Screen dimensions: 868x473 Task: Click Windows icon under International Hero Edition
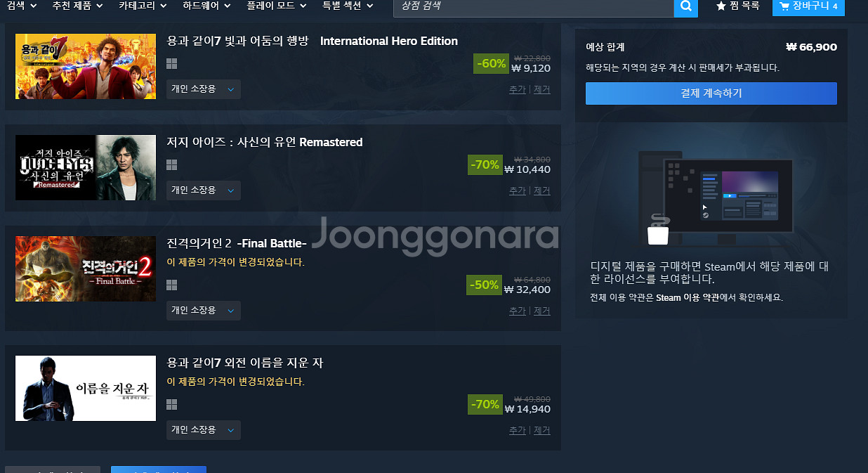coord(171,63)
